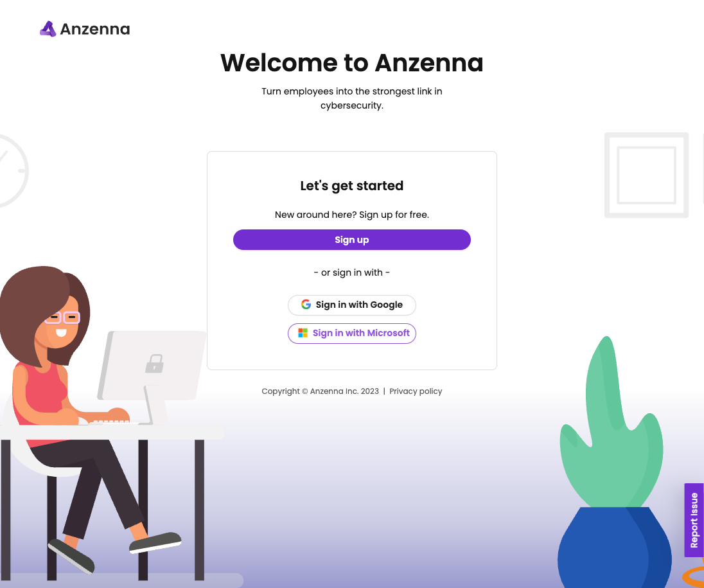Click the Anzenna purple triangle logo icon
Viewport: 704px width, 588px height.
(x=48, y=29)
